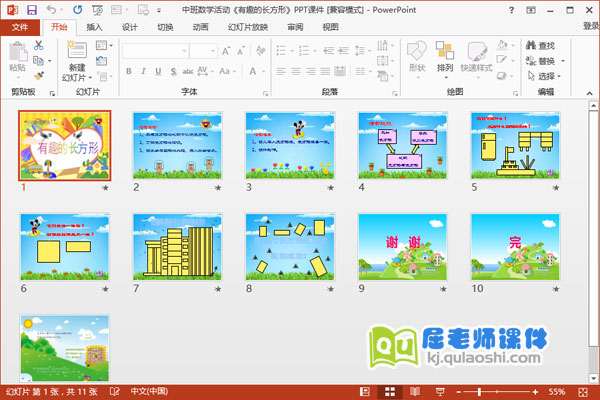
Task: Click the Copy icon in clipboard group
Action: (x=38, y=60)
